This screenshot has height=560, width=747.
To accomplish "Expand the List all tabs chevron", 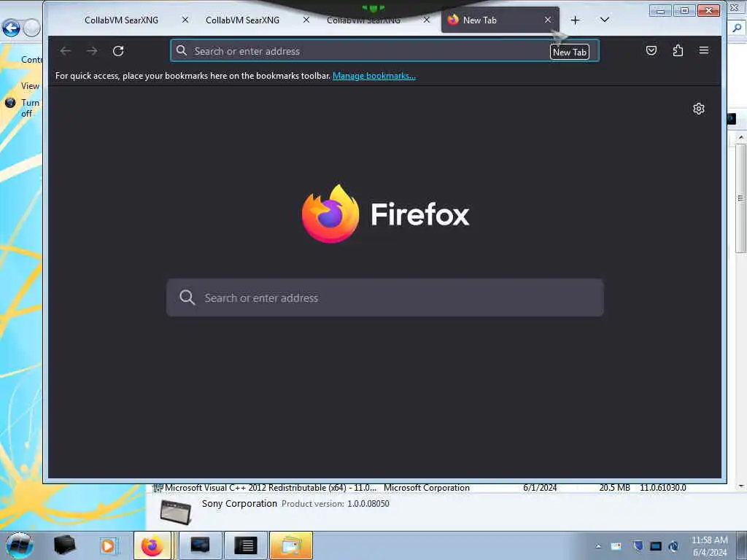I will click(605, 20).
